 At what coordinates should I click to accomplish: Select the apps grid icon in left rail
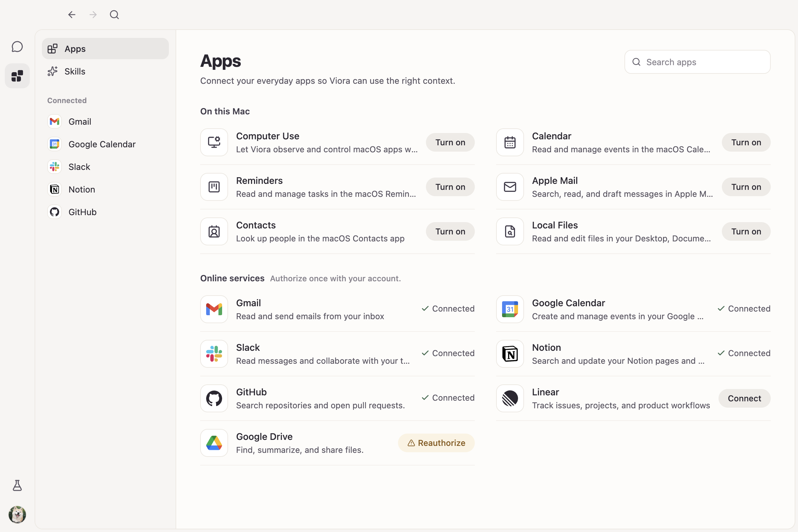(17, 76)
